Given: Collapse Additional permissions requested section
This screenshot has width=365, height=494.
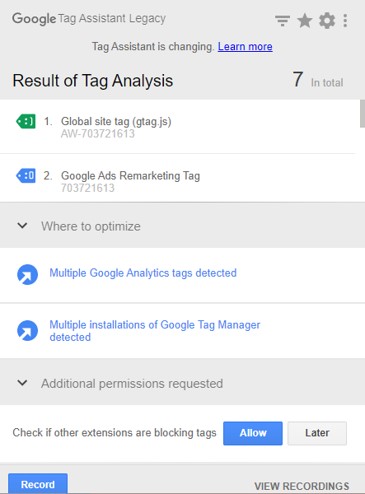Looking at the screenshot, I should (22, 383).
